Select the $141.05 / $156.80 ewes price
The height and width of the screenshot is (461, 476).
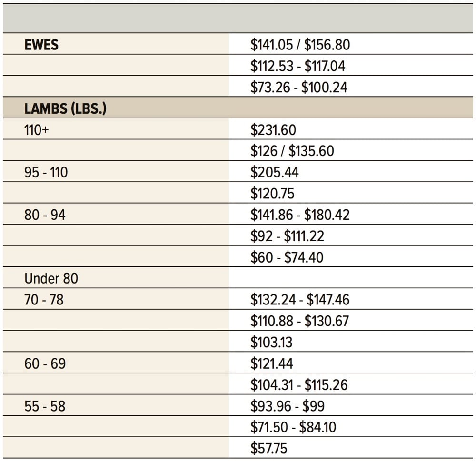(x=300, y=45)
